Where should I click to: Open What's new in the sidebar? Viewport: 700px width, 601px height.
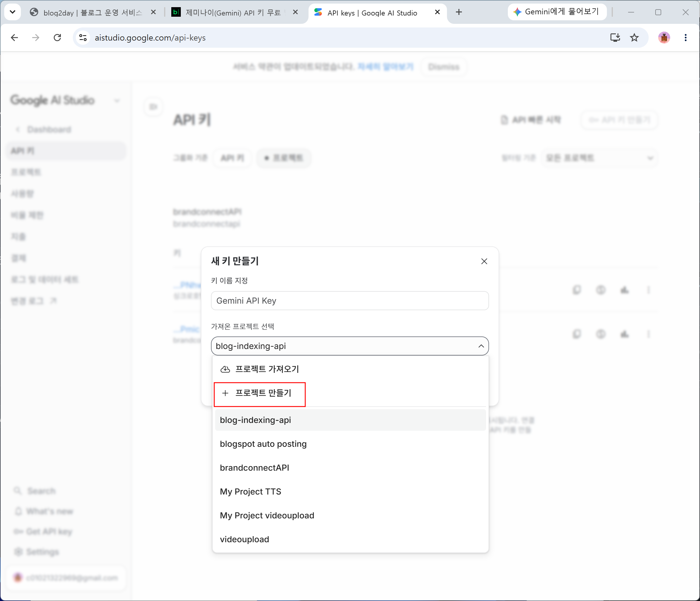point(44,511)
